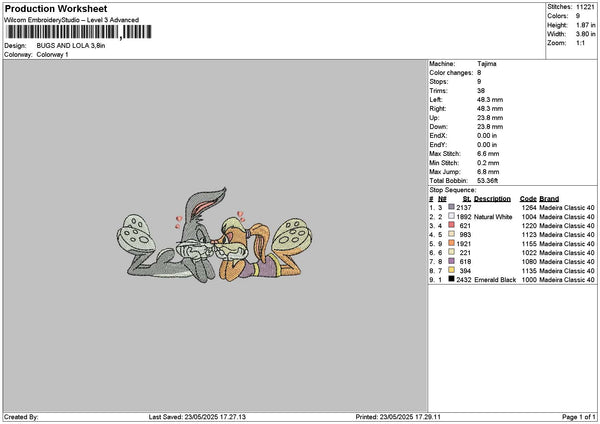Click the Machine value Tajima
Image resolution: width=600 pixels, height=424 pixels.
(487, 64)
